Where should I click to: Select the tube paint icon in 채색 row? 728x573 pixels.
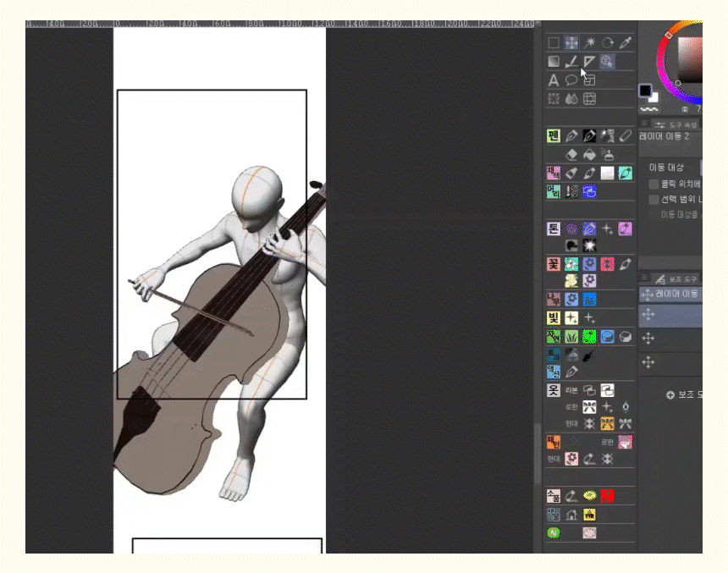pyautogui.click(x=571, y=174)
